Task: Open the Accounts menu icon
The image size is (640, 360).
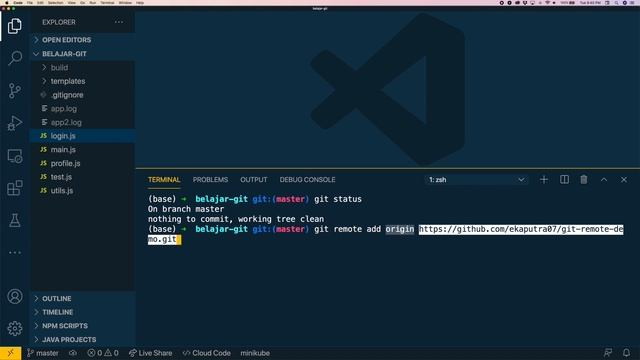Action: click(15, 296)
